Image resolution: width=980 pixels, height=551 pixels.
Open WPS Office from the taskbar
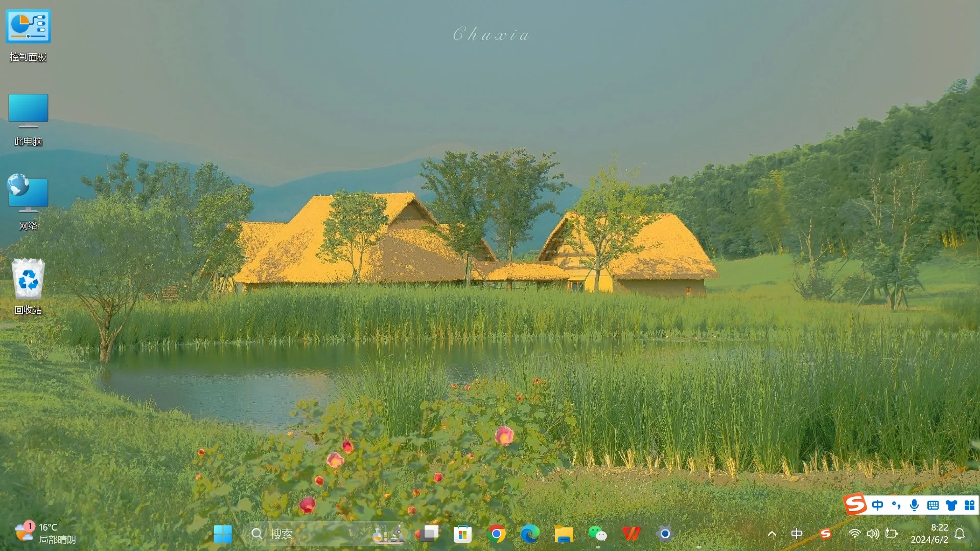[x=632, y=534]
